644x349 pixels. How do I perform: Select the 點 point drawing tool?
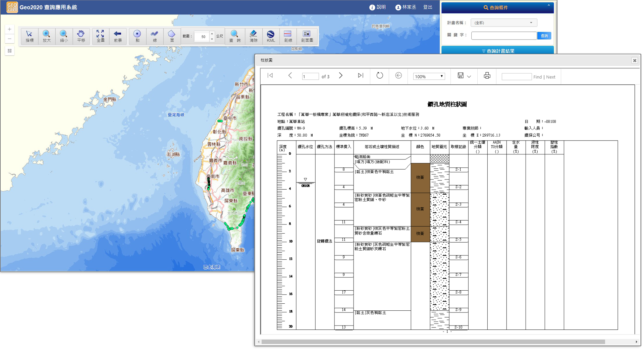click(137, 36)
